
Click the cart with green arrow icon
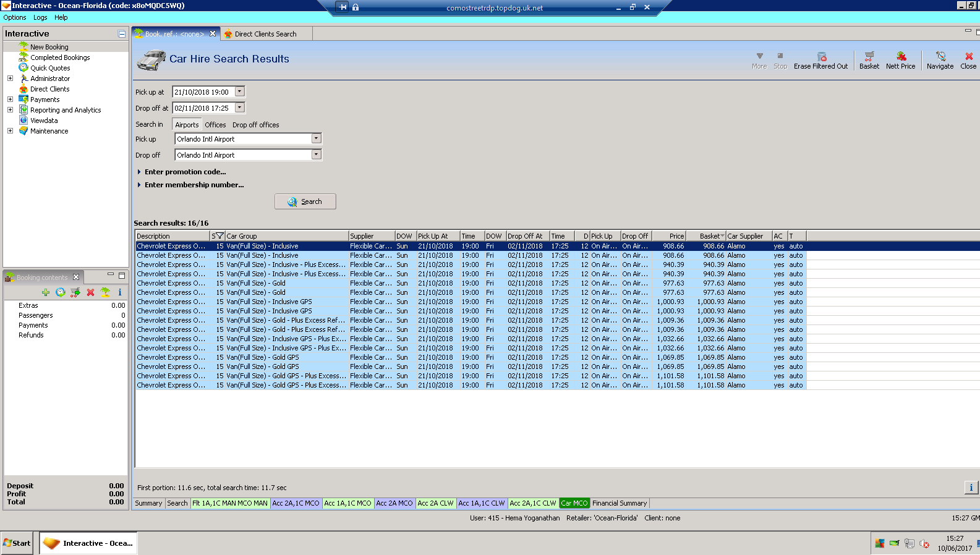pyautogui.click(x=75, y=292)
